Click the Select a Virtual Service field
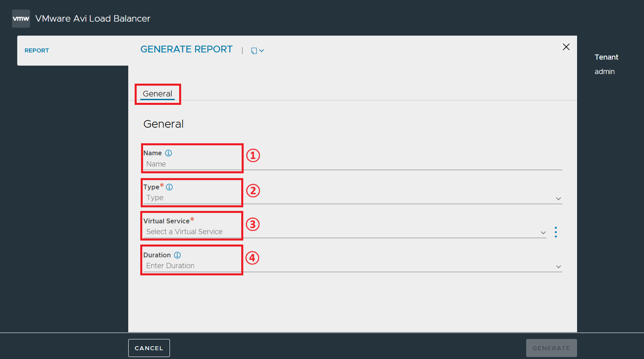Image resolution: width=644 pixels, height=359 pixels. click(x=345, y=232)
